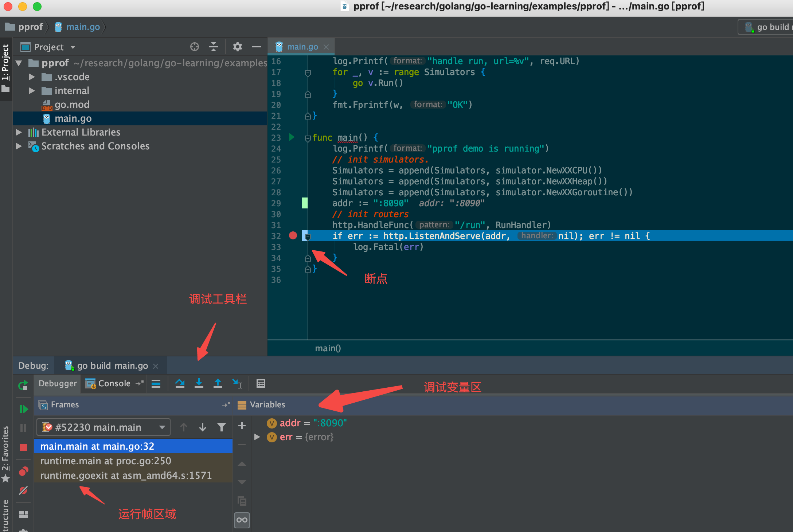This screenshot has width=793, height=532.
Task: Expand the err variable in Variables panel
Action: [257, 437]
